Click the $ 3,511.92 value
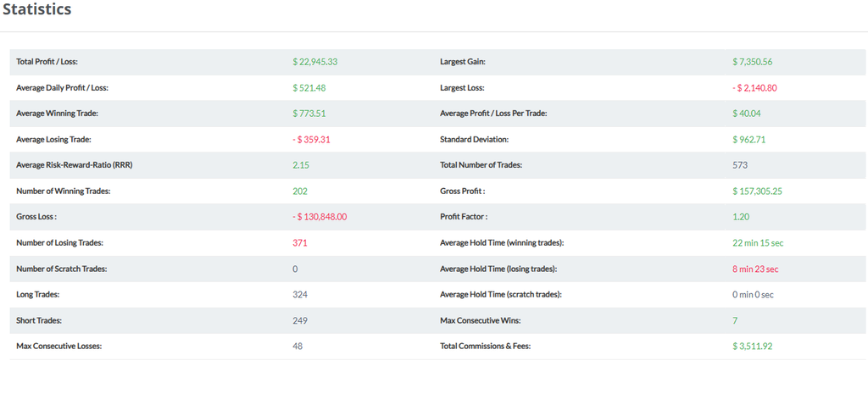868x394 pixels. click(753, 347)
